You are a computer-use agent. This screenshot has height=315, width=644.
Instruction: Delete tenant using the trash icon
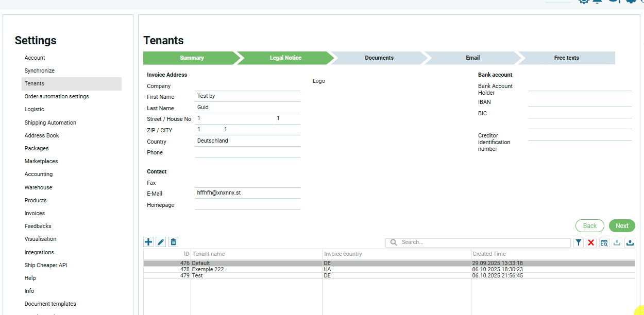173,242
